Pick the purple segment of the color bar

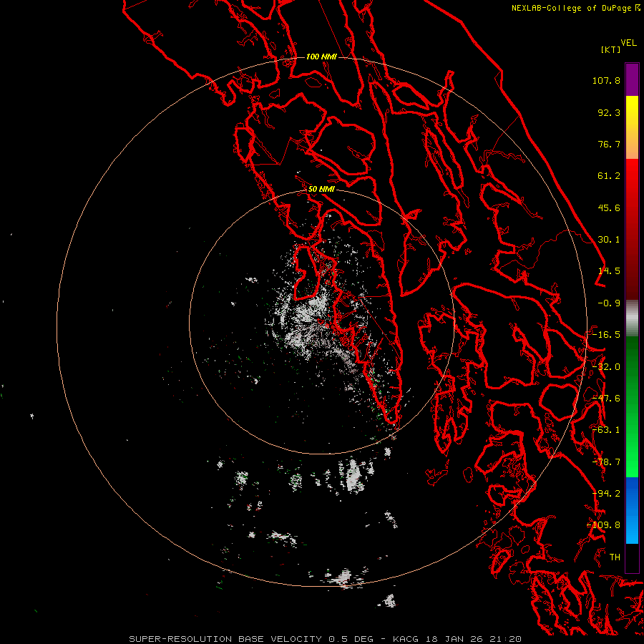coord(632,79)
